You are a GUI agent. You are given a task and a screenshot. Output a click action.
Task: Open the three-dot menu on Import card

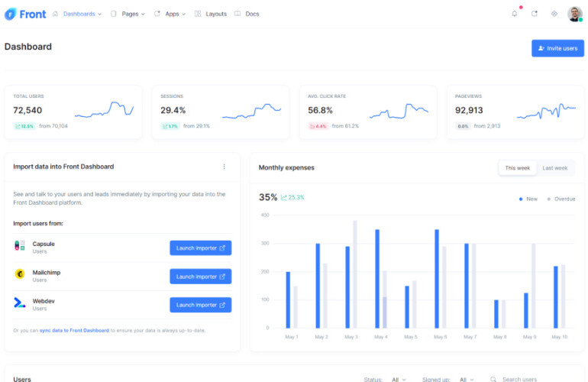pyautogui.click(x=224, y=167)
